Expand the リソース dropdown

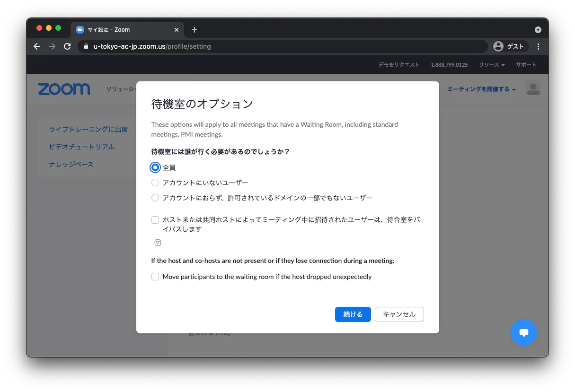pos(491,65)
